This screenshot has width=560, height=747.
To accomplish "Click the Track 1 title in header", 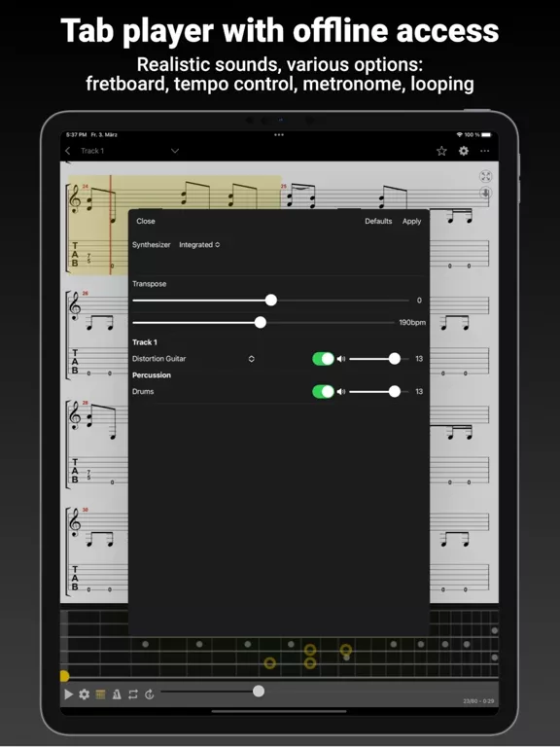I will coord(92,151).
